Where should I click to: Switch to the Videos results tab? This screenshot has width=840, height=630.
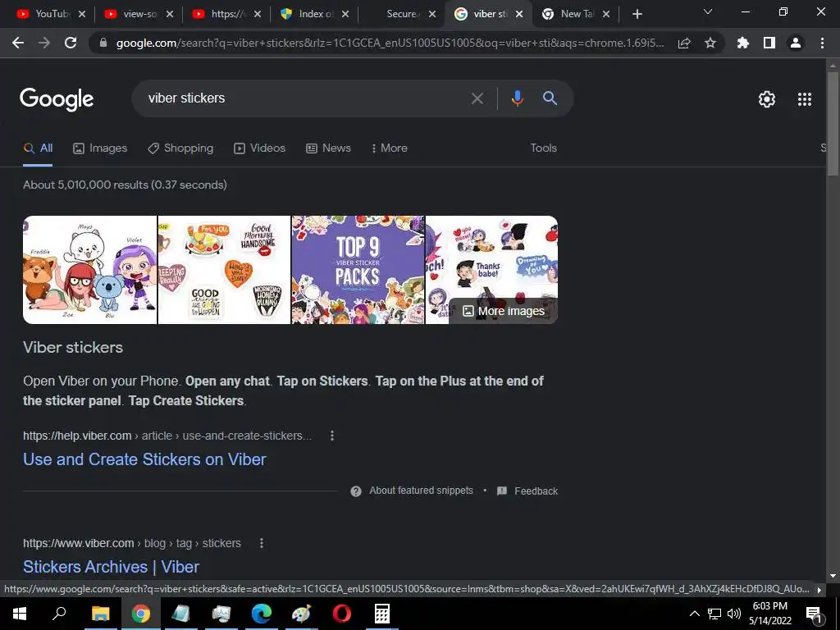[260, 148]
